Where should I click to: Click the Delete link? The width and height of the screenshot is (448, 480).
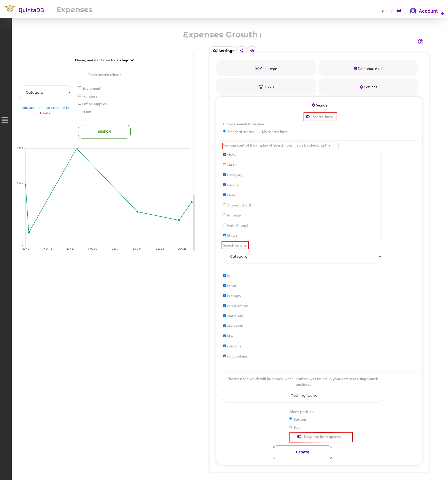45,113
